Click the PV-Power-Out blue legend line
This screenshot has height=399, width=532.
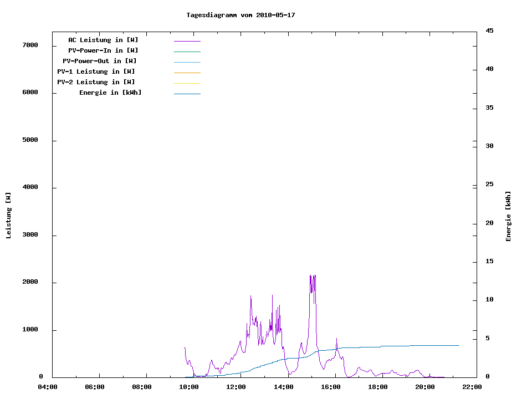click(187, 62)
